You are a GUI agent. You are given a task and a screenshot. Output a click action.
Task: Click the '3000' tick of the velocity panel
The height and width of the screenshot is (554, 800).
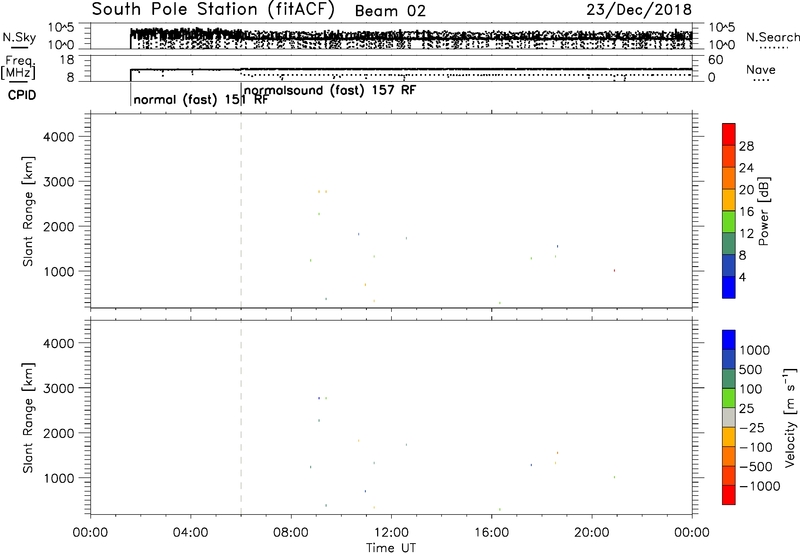coord(59,388)
